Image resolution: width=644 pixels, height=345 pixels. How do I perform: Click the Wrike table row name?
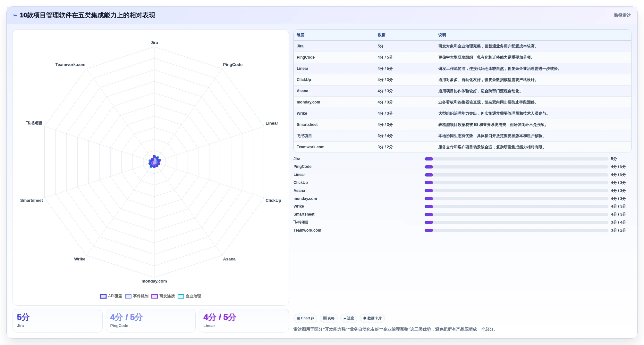[x=302, y=114]
